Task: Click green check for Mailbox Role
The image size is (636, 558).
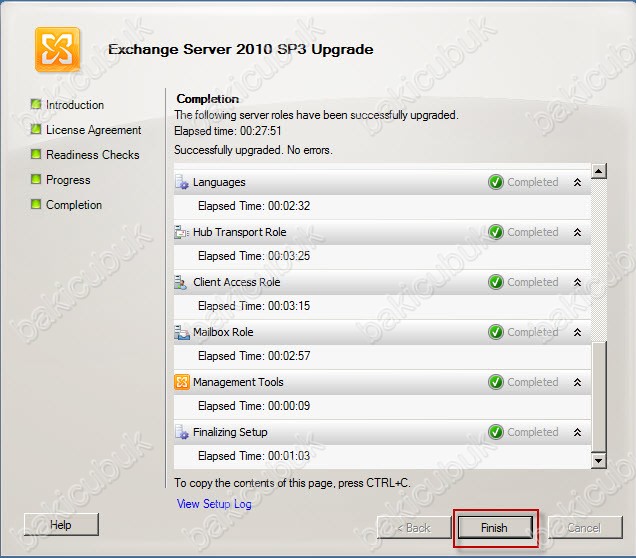Action: [x=496, y=332]
